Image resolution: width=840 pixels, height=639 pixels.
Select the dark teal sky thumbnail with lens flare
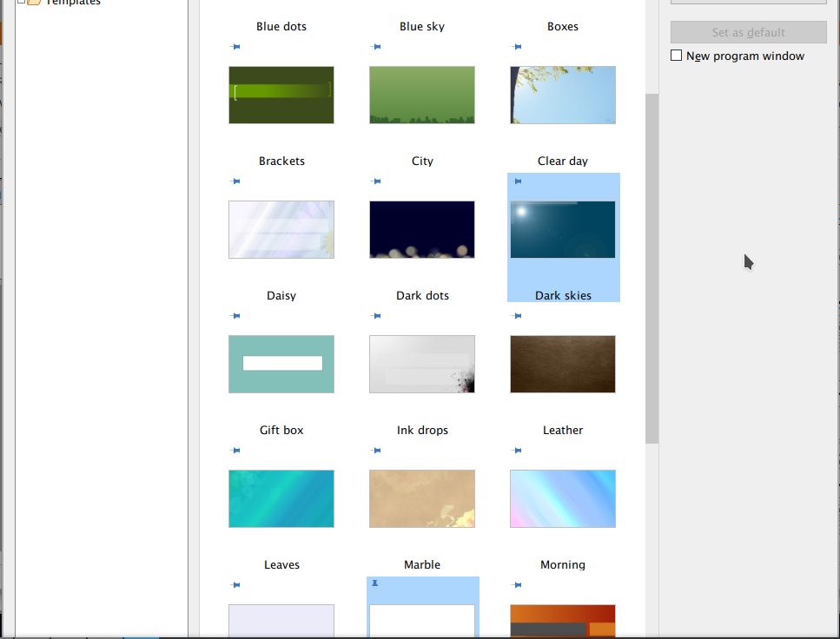coord(562,230)
